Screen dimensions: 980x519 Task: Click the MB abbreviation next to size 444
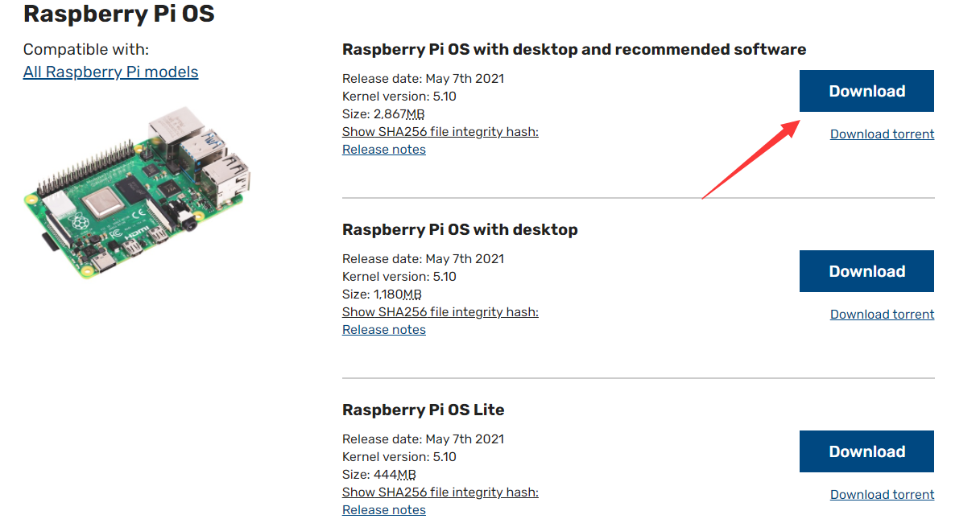coord(407,475)
